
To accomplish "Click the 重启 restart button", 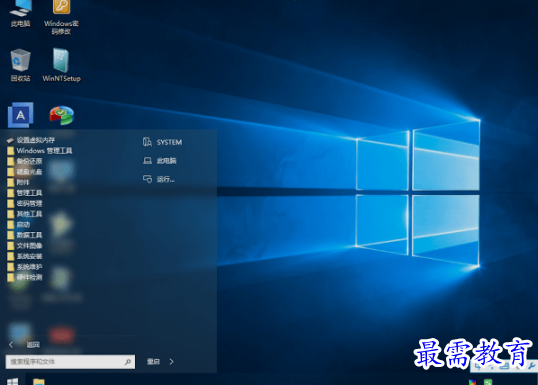I will [x=153, y=362].
